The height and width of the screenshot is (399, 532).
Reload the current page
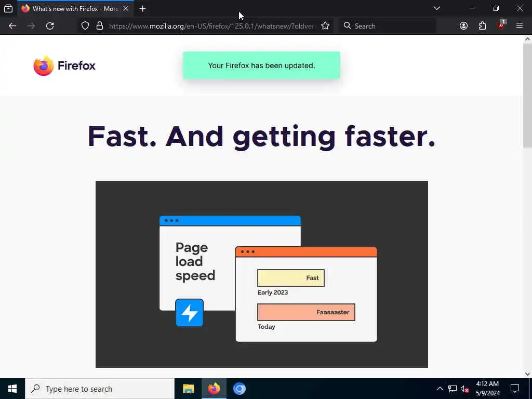50,26
